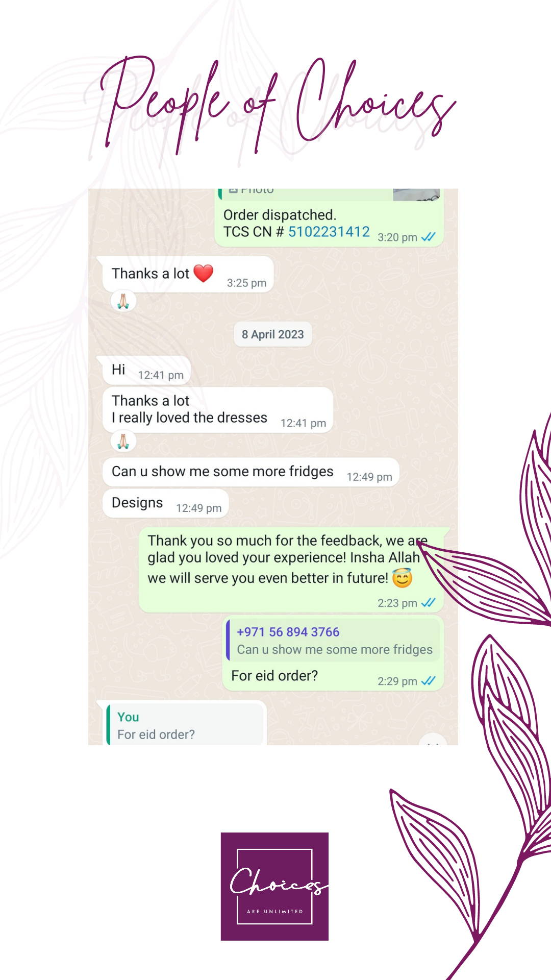Open the phone number +971 56 894 3766
Screen dimensions: 551x980
288,632
